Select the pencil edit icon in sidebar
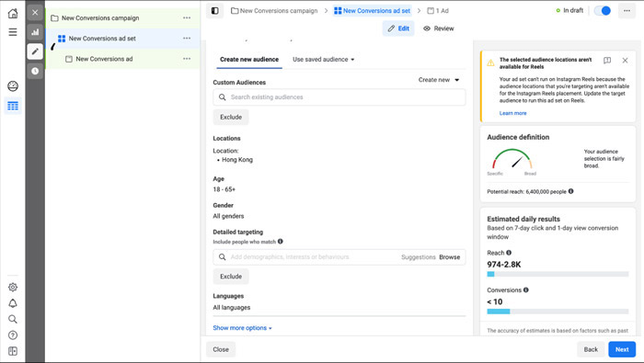The height and width of the screenshot is (363, 644). (x=35, y=51)
